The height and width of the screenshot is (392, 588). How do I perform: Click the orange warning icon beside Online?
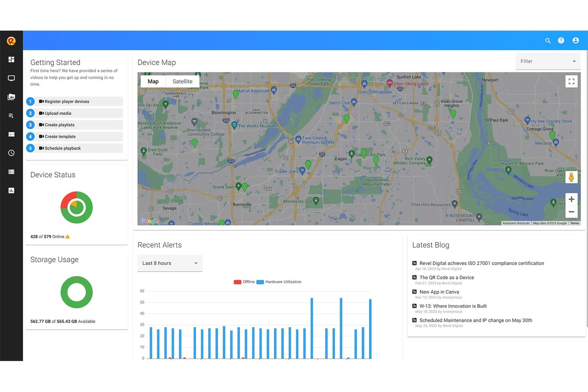[68, 237]
